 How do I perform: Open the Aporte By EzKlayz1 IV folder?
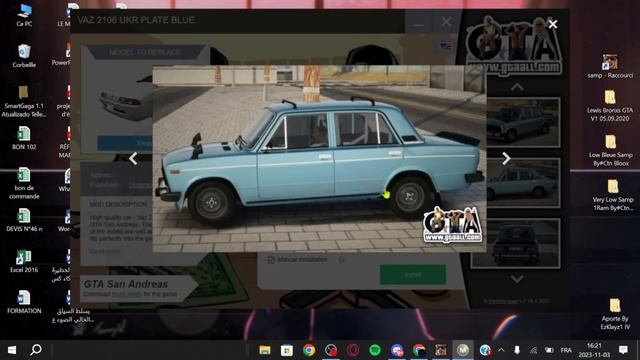(x=615, y=314)
